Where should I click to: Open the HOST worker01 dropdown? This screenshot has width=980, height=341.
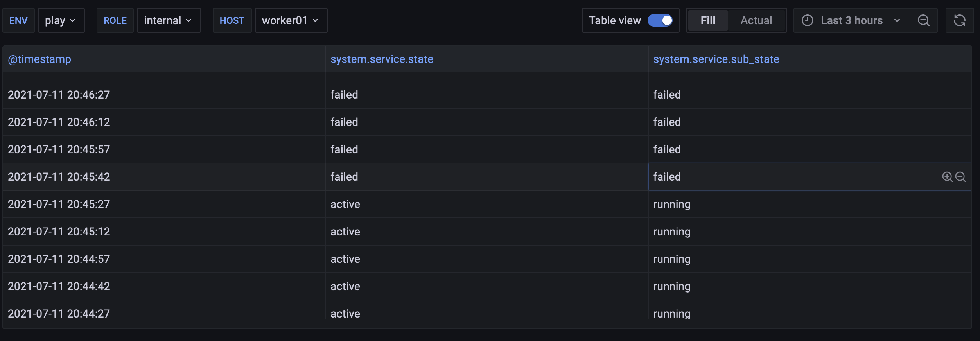(291, 20)
